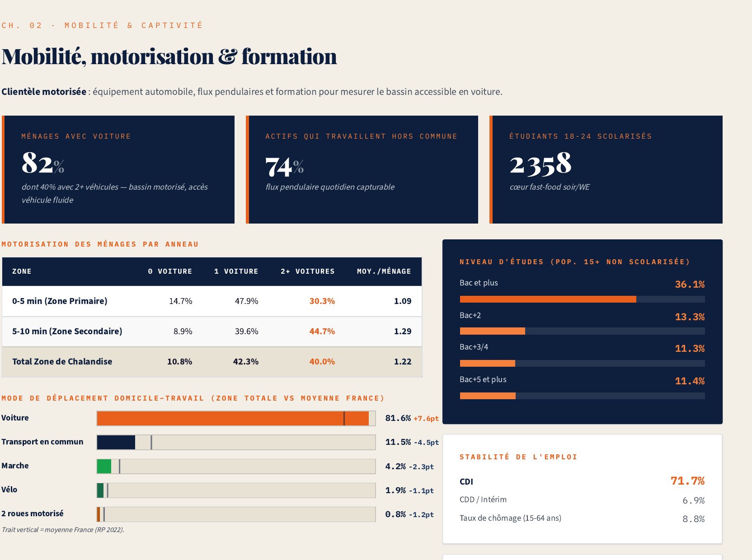Click 'MODE DE DÉPLACEMENT DOMICILE-TRAVAIL' heading

tap(193, 398)
